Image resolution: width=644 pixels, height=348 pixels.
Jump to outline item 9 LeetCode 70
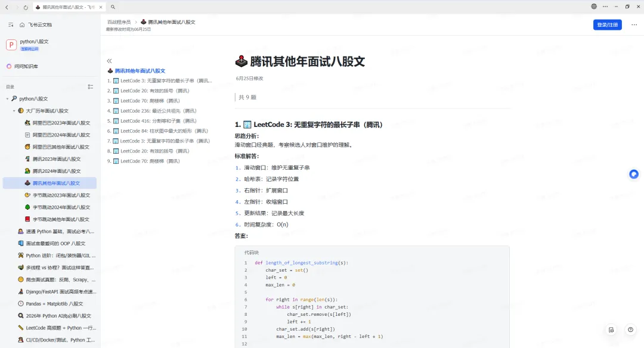point(150,161)
